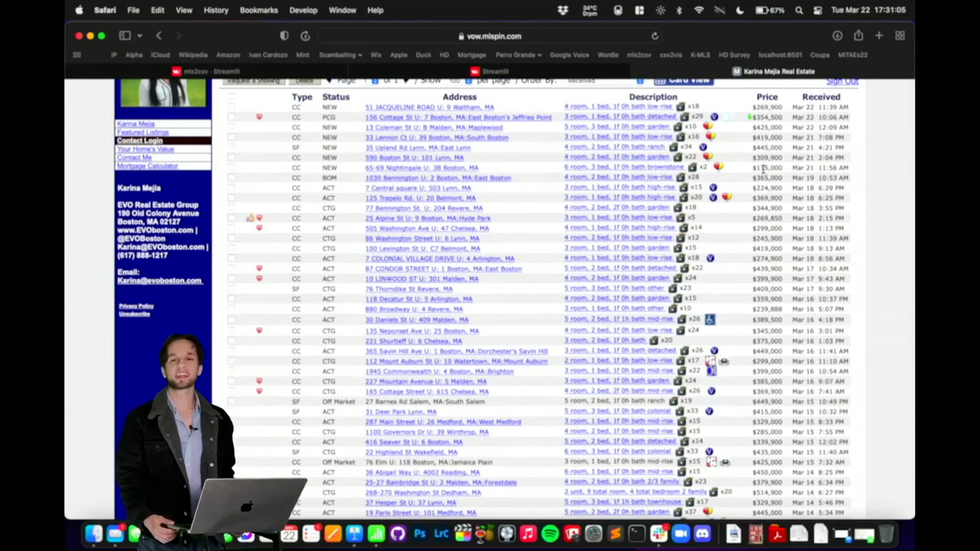Open the History menu
Viewport: 980px width, 551px height.
(216, 11)
